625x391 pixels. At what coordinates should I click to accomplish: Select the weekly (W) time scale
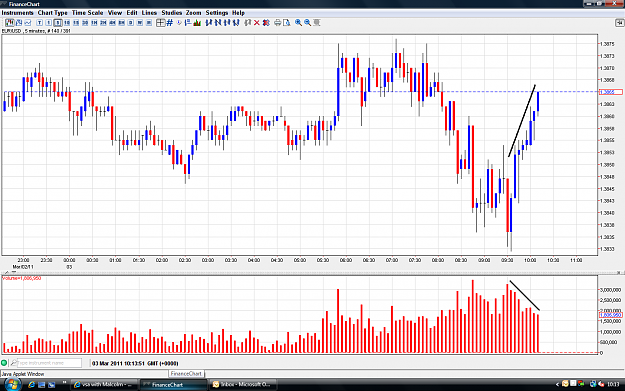140,23
